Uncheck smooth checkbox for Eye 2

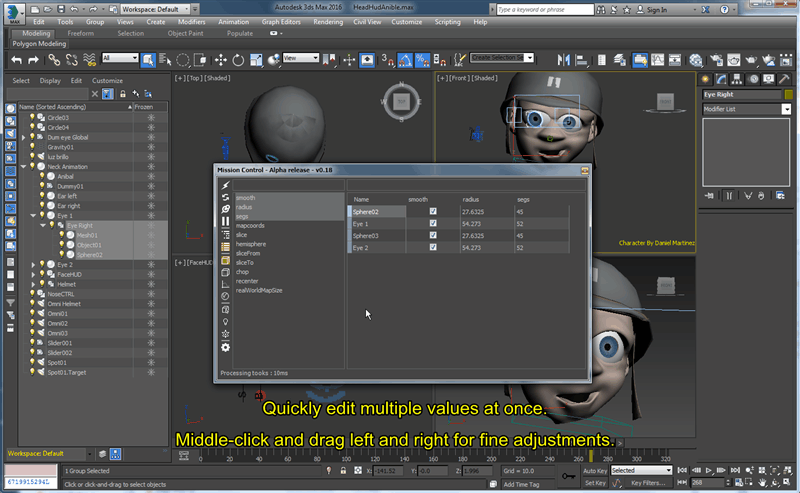pyautogui.click(x=433, y=248)
